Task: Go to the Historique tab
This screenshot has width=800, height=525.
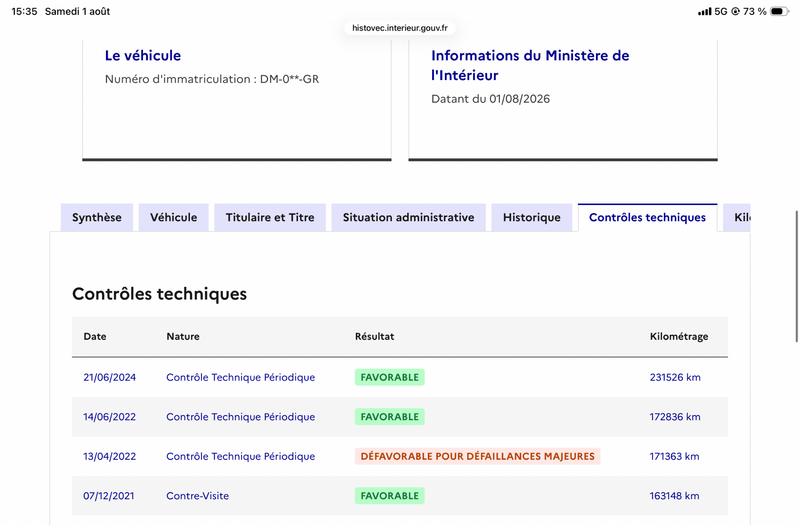Action: [x=532, y=217]
